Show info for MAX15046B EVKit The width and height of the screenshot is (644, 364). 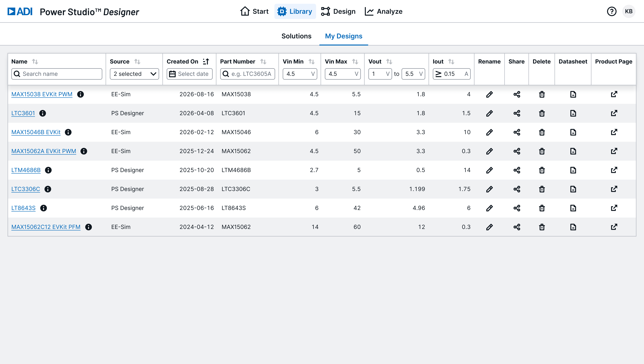click(68, 132)
